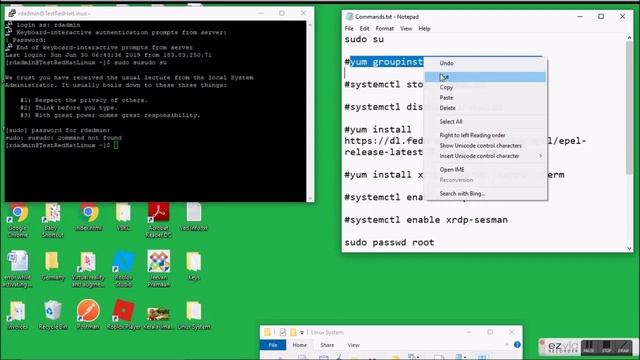The height and width of the screenshot is (360, 640).
Task: Click Notepad icon in Commands.txt title bar
Action: [x=349, y=17]
